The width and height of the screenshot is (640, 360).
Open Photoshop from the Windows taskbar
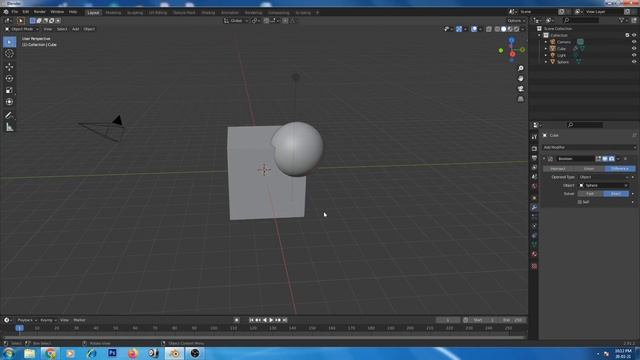pyautogui.click(x=113, y=353)
